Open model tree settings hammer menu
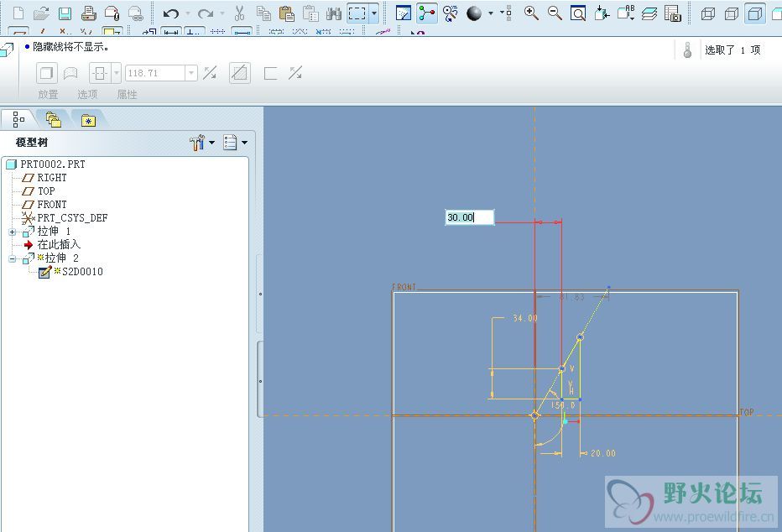The image size is (782, 532). pos(202,143)
